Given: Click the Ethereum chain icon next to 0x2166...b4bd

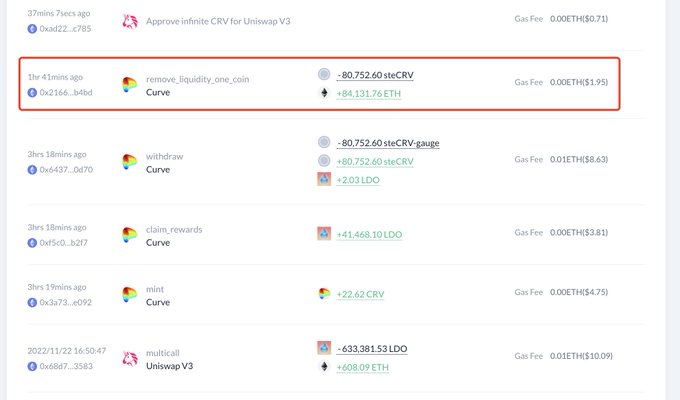Looking at the screenshot, I should (x=32, y=92).
